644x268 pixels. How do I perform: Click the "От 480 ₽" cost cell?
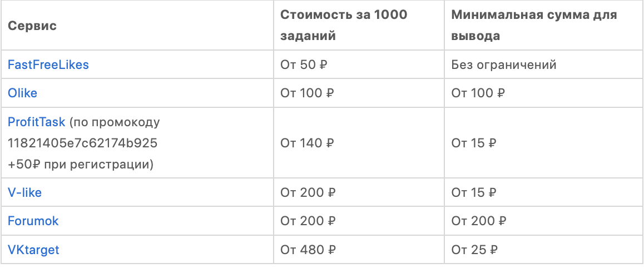click(308, 250)
